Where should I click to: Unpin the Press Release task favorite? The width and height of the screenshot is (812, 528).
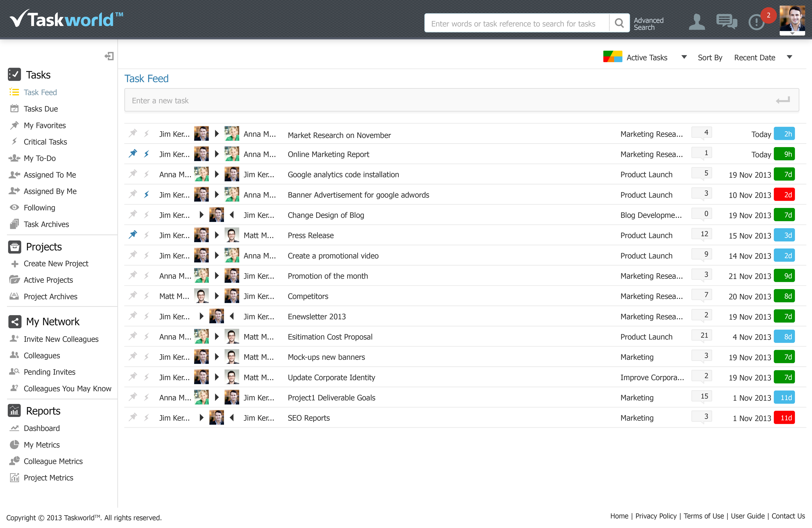(x=133, y=235)
